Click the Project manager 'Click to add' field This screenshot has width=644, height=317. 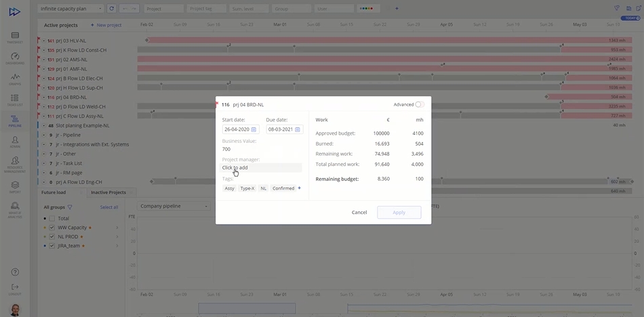point(261,167)
